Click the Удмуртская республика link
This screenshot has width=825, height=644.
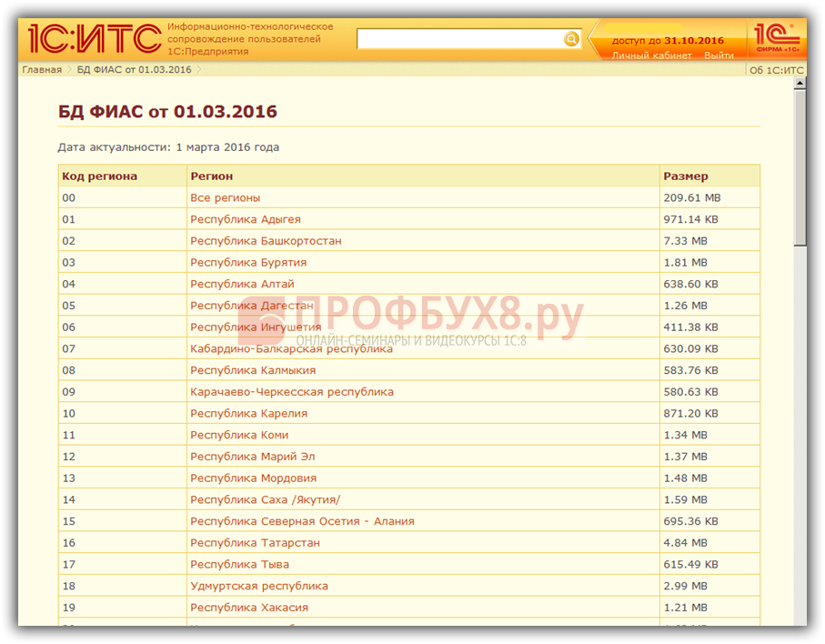pos(258,586)
